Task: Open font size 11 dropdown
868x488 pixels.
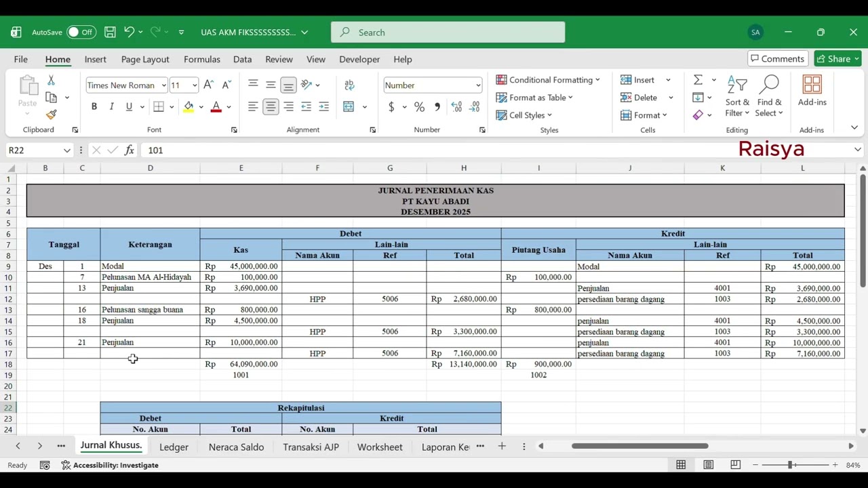Action: 195,85
